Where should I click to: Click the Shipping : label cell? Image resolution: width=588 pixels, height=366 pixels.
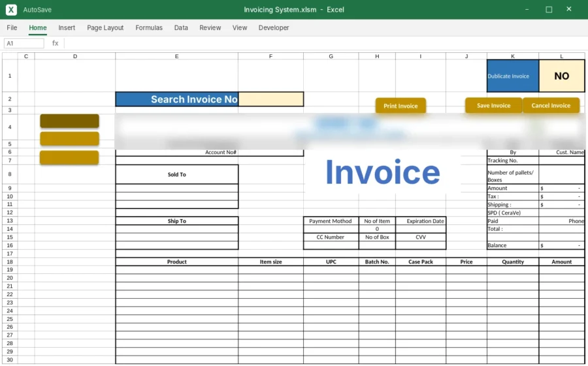pos(513,205)
